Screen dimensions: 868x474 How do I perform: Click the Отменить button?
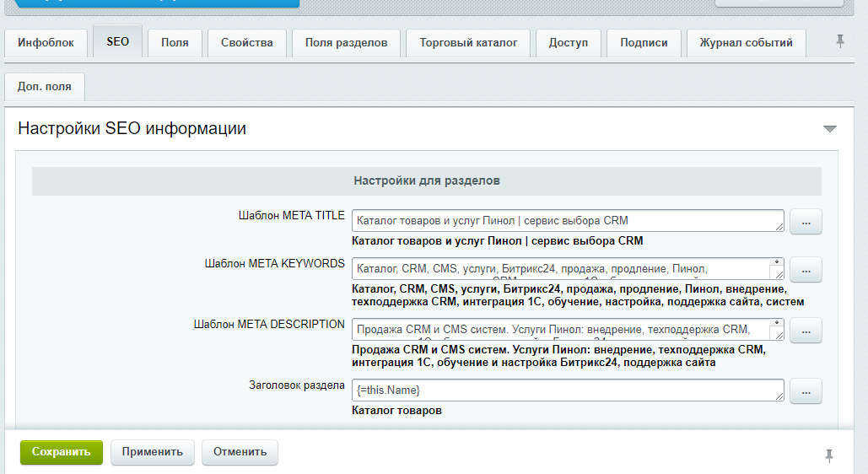[x=240, y=451]
